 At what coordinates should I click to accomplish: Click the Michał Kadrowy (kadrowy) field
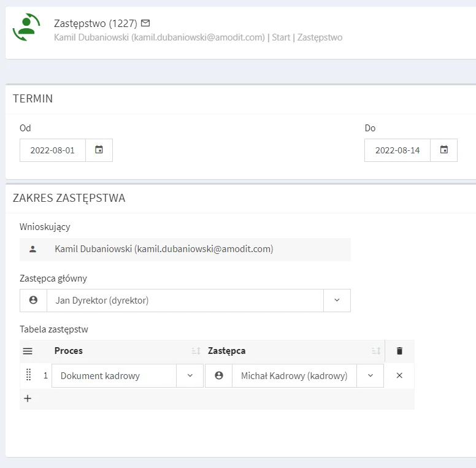click(x=294, y=376)
